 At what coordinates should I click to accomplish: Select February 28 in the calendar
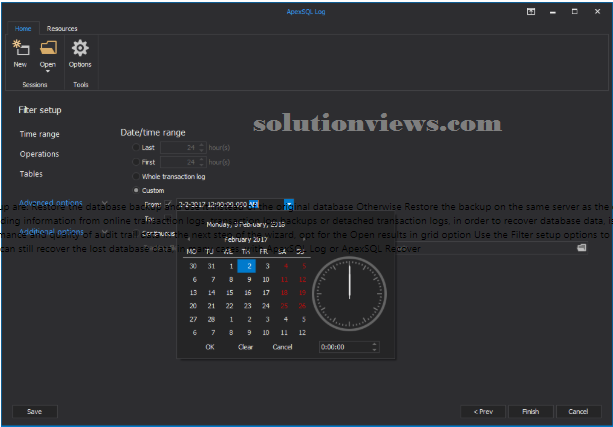click(212, 319)
